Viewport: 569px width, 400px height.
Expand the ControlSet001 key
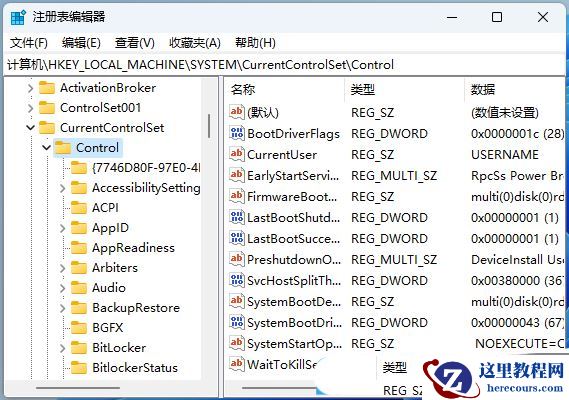pyautogui.click(x=30, y=108)
